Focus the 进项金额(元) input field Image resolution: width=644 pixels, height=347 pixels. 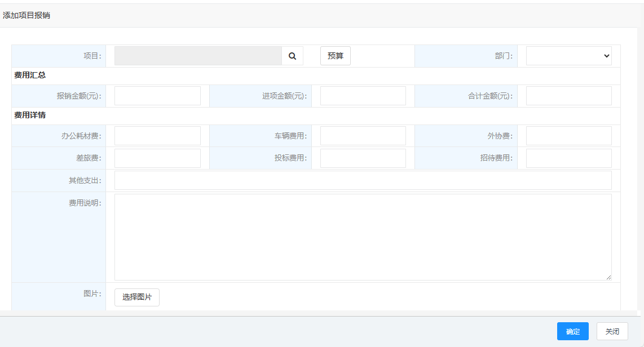pos(363,96)
